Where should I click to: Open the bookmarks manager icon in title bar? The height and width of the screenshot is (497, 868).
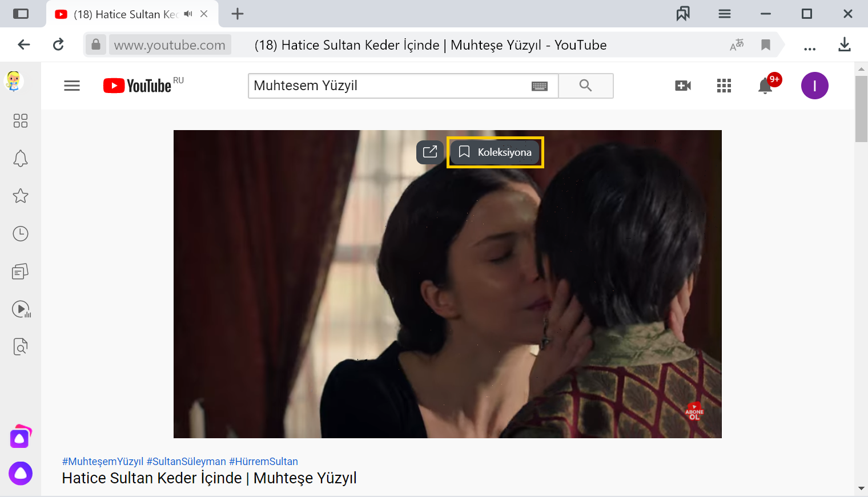pos(683,14)
